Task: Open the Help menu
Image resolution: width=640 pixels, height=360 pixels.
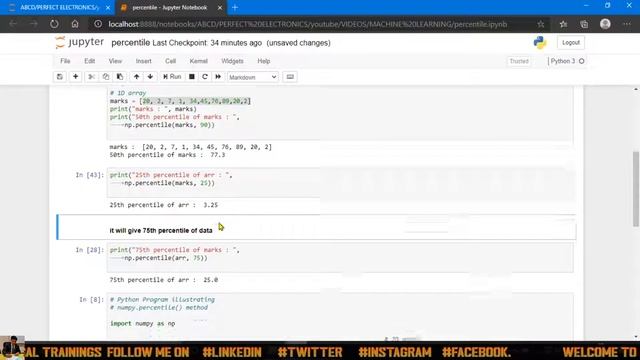Action: 264,61
